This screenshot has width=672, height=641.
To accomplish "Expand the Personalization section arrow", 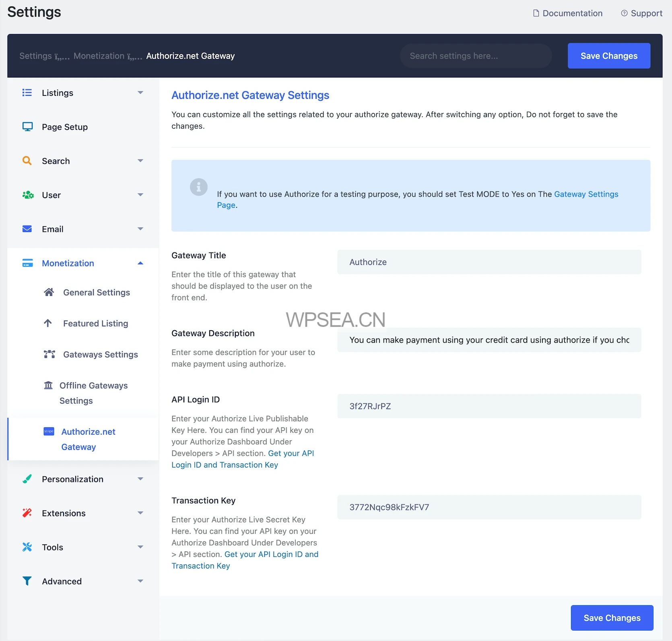I will [x=140, y=479].
